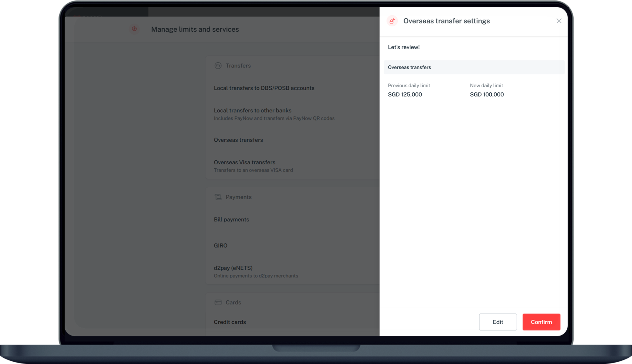
Task: Click the previous daily limit SGD 125,000
Action: (x=405, y=94)
